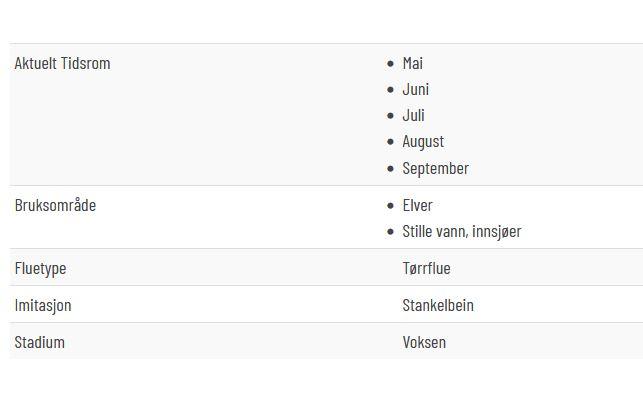Click the Stadium row label
This screenshot has height=399, width=643.
point(39,342)
